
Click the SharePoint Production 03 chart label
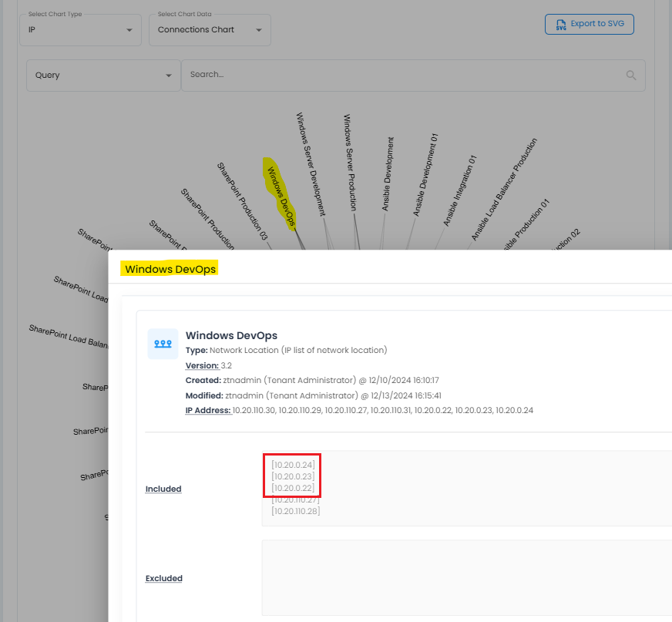pos(242,201)
